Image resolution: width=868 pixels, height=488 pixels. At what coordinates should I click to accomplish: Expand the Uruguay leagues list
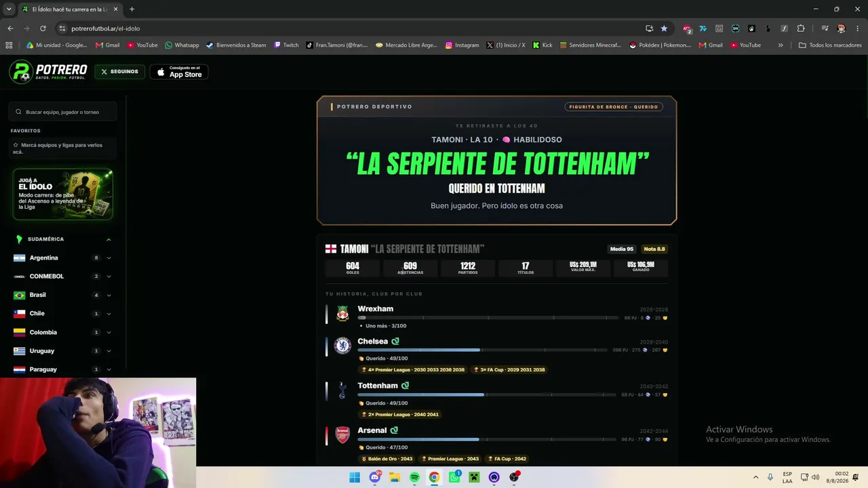point(108,351)
